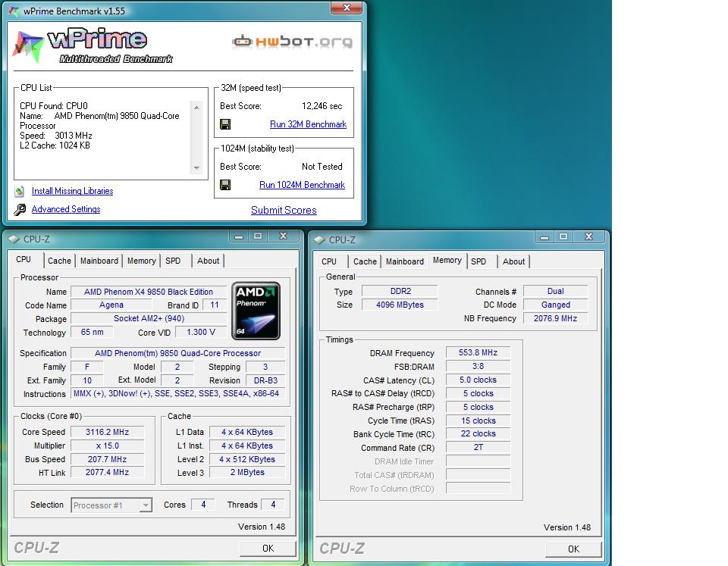Click the DC Mode value Ganged
The width and height of the screenshot is (728, 566).
point(555,305)
